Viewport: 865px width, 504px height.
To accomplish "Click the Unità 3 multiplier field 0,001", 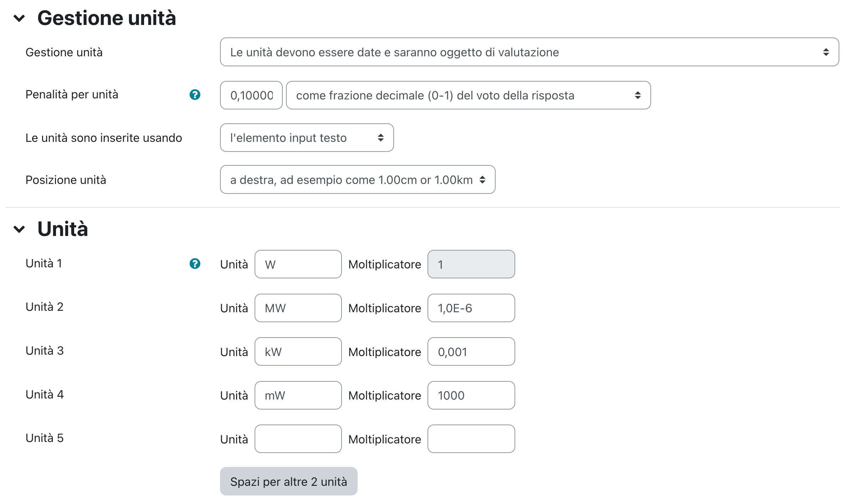I will (x=471, y=351).
